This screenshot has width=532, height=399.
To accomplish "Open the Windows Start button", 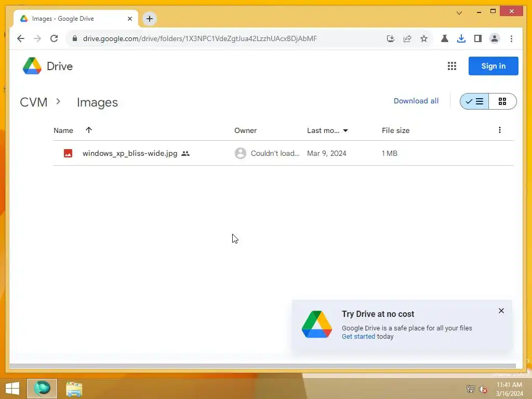I will coord(12,389).
